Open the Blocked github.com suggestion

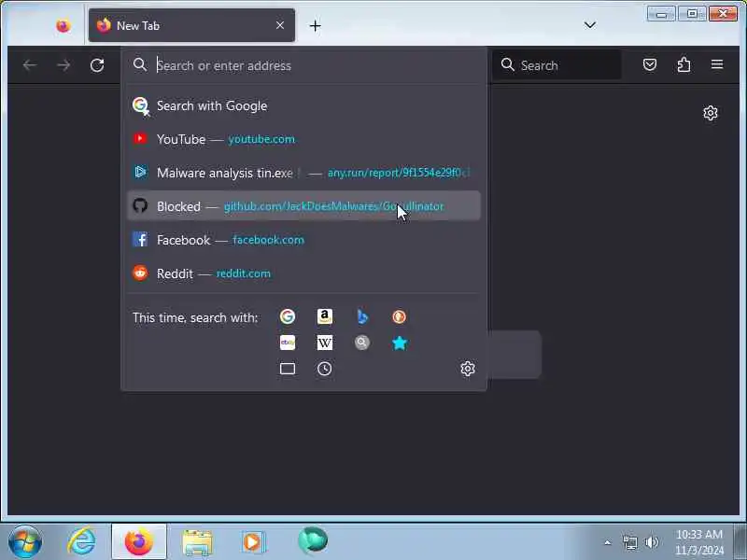pyautogui.click(x=304, y=206)
